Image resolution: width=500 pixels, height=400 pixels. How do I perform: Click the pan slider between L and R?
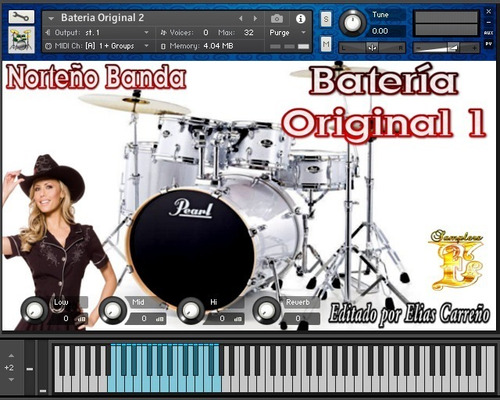[372, 48]
